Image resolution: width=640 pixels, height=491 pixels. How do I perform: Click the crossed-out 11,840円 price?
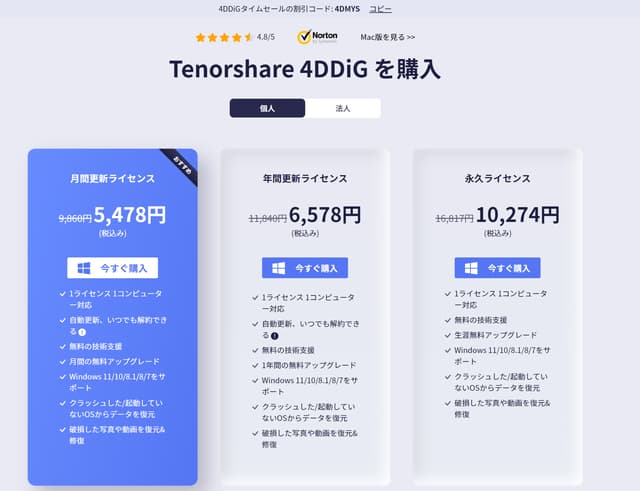(x=268, y=219)
